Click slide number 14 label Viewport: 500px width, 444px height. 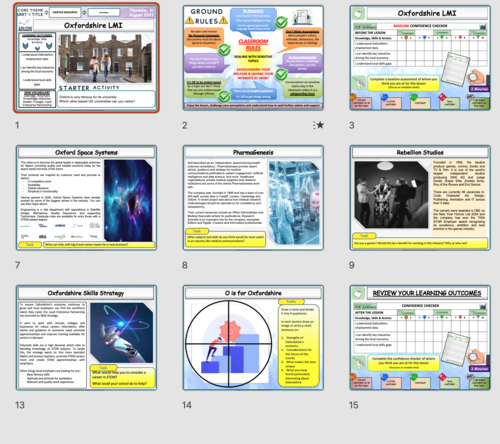(187, 405)
